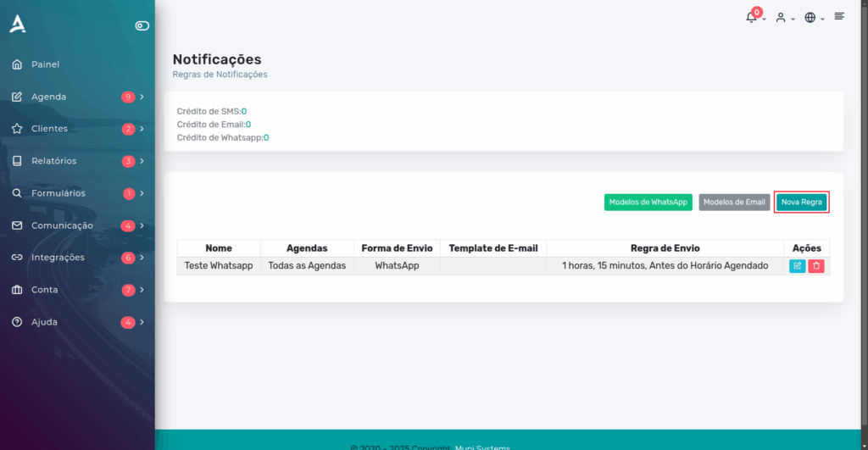This screenshot has height=450, width=868.
Task: Expand the Integrações submenu chevron
Action: (x=142, y=258)
